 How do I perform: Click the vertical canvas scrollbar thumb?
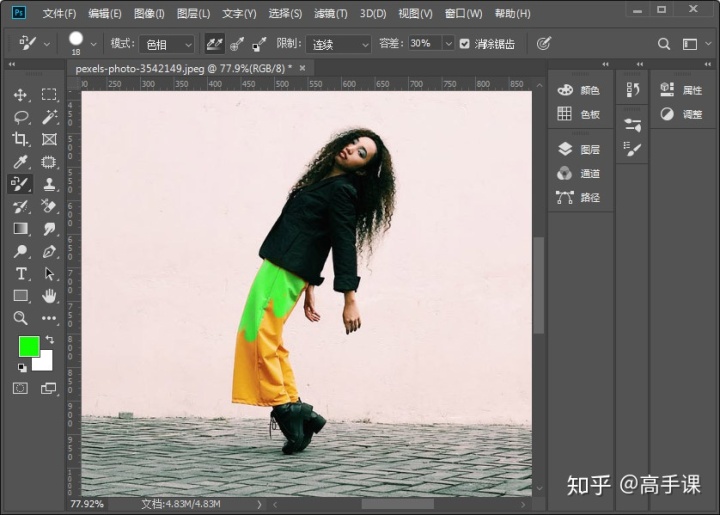click(539, 285)
